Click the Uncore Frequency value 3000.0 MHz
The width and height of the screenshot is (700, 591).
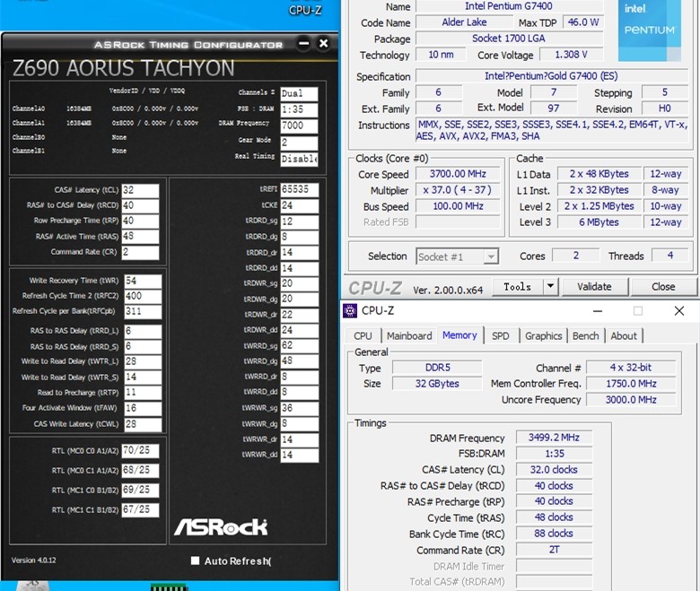click(631, 400)
